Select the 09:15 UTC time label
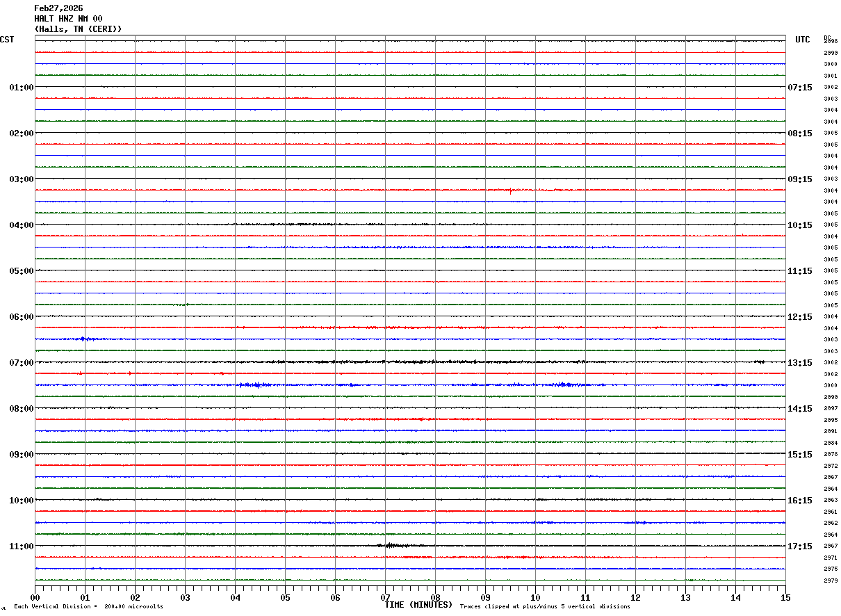Screen dimensions: 841x616 click(x=800, y=179)
